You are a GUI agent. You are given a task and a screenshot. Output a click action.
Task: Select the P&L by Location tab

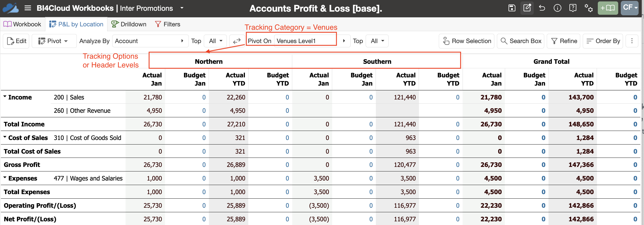pos(76,24)
